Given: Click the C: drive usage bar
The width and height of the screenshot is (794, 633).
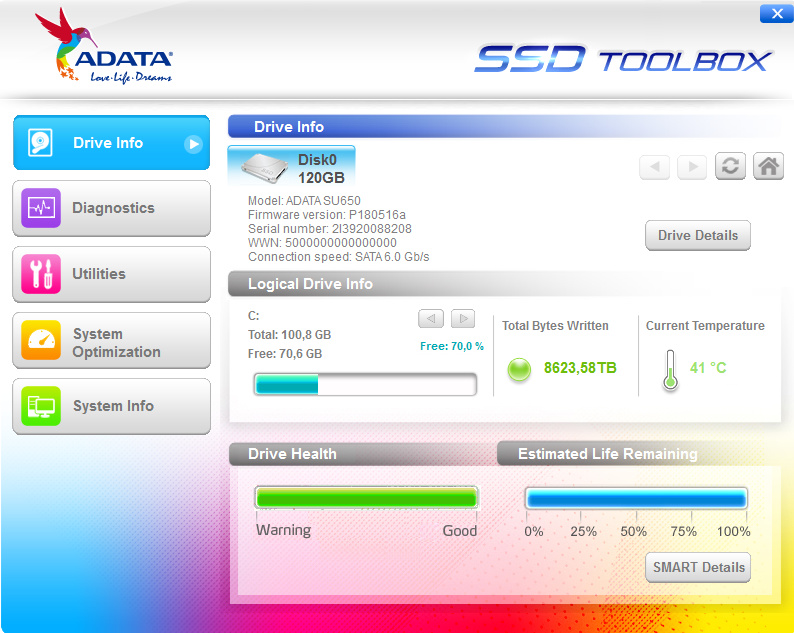Looking at the screenshot, I should pos(365,385).
